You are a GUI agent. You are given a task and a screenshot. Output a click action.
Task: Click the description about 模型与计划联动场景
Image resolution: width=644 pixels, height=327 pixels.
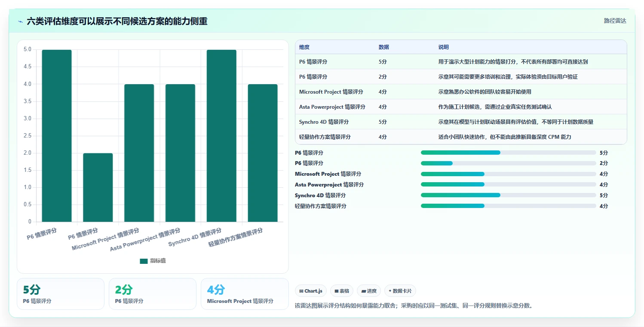click(x=515, y=122)
